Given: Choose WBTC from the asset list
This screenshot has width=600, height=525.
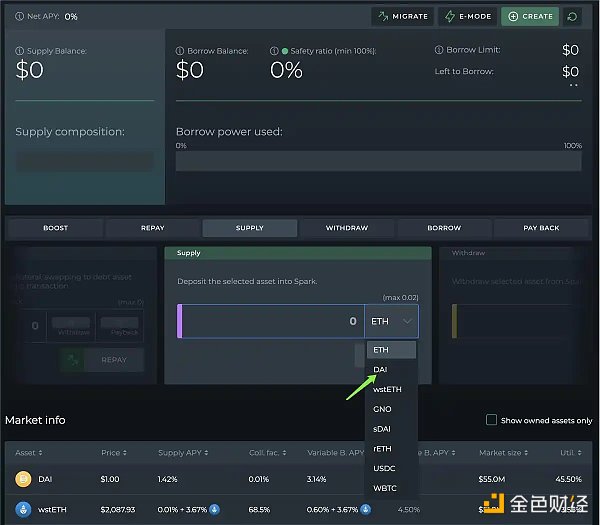Looking at the screenshot, I should [391, 488].
